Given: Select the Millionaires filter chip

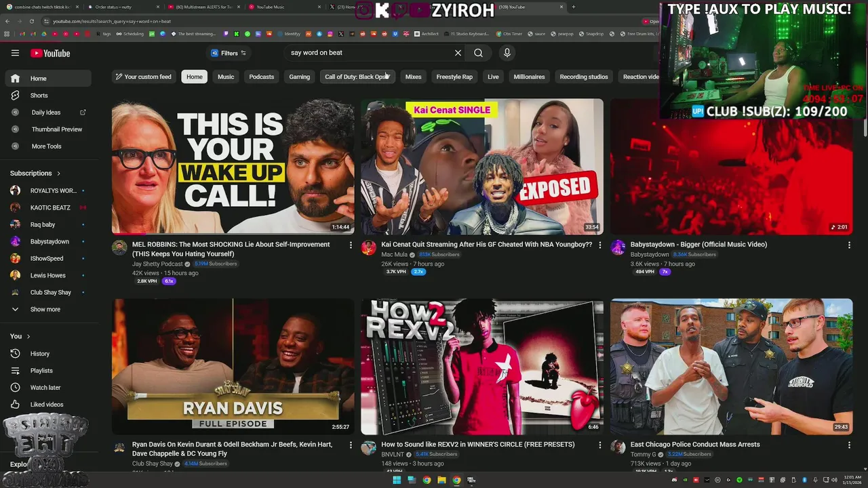Looking at the screenshot, I should pyautogui.click(x=529, y=77).
